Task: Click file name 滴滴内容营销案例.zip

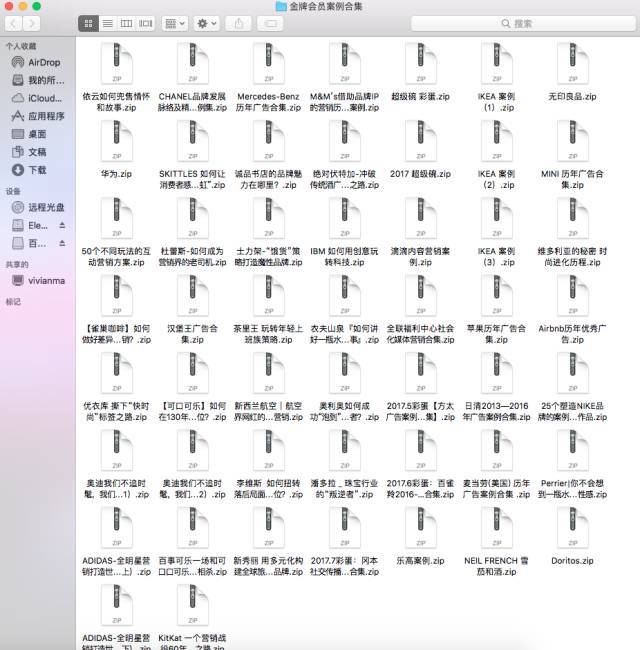Action: click(x=421, y=257)
